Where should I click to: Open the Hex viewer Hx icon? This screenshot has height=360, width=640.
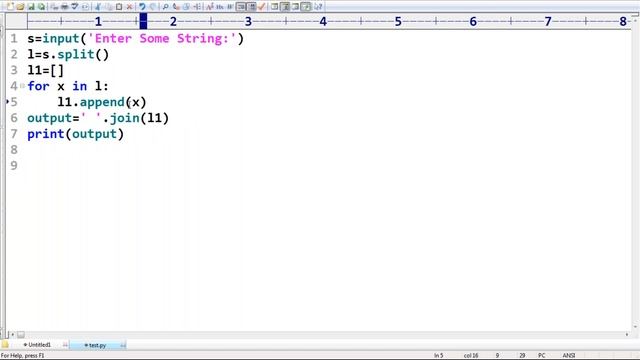click(x=220, y=7)
